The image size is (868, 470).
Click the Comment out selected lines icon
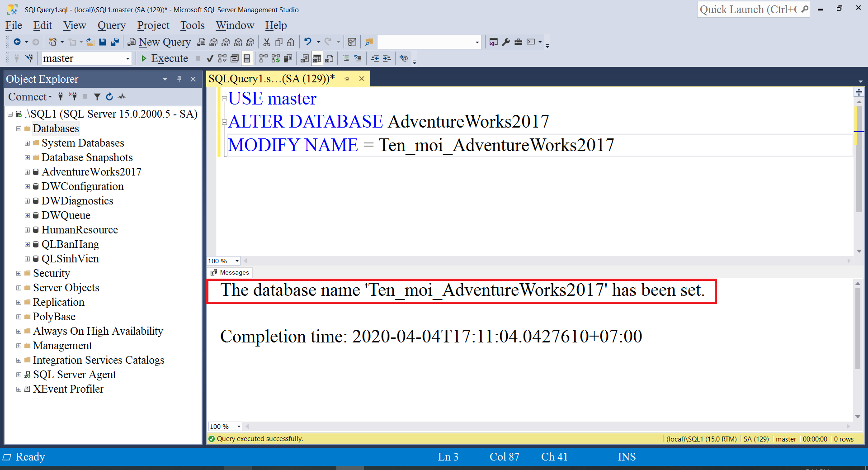pos(346,58)
